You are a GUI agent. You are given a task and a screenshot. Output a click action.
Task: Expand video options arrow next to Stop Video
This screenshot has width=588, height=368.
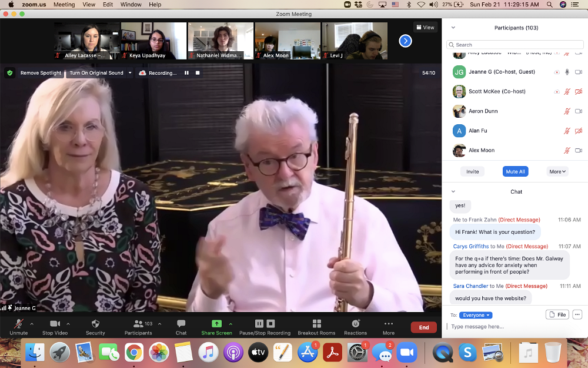pos(68,324)
